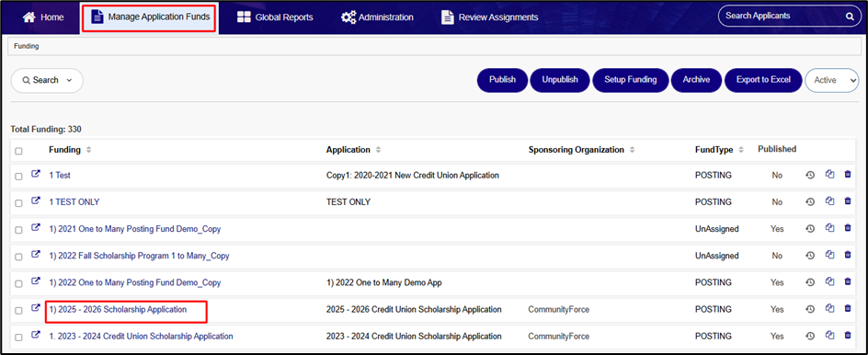Check the 2025 - 2026 Scholarship Application checkbox
Screen dimensions: 868x355
[18, 311]
